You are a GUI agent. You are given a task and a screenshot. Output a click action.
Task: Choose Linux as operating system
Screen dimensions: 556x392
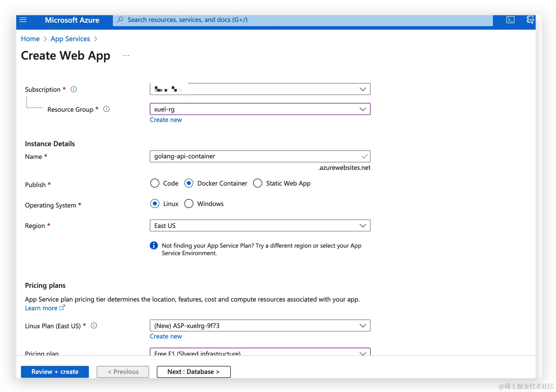155,204
